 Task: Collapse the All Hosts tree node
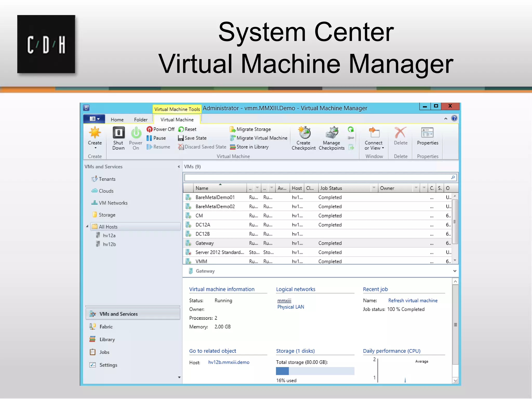tap(87, 227)
